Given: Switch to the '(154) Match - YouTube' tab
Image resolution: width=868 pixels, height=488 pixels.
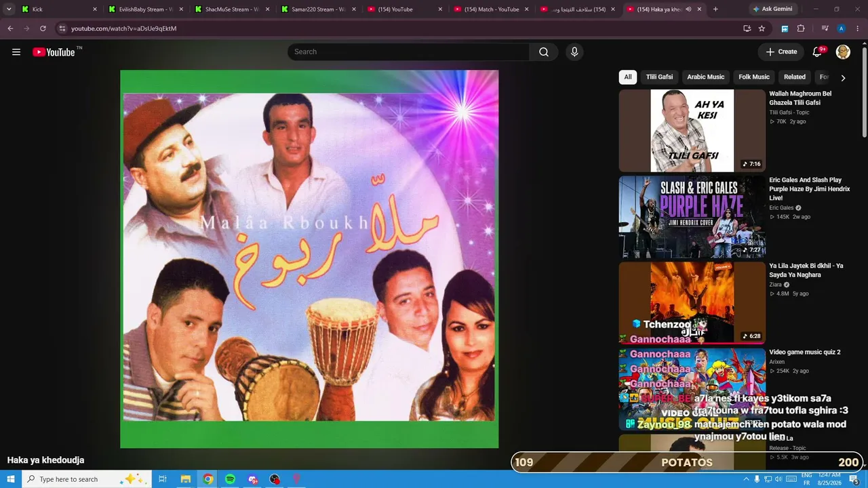Looking at the screenshot, I should pyautogui.click(x=490, y=9).
